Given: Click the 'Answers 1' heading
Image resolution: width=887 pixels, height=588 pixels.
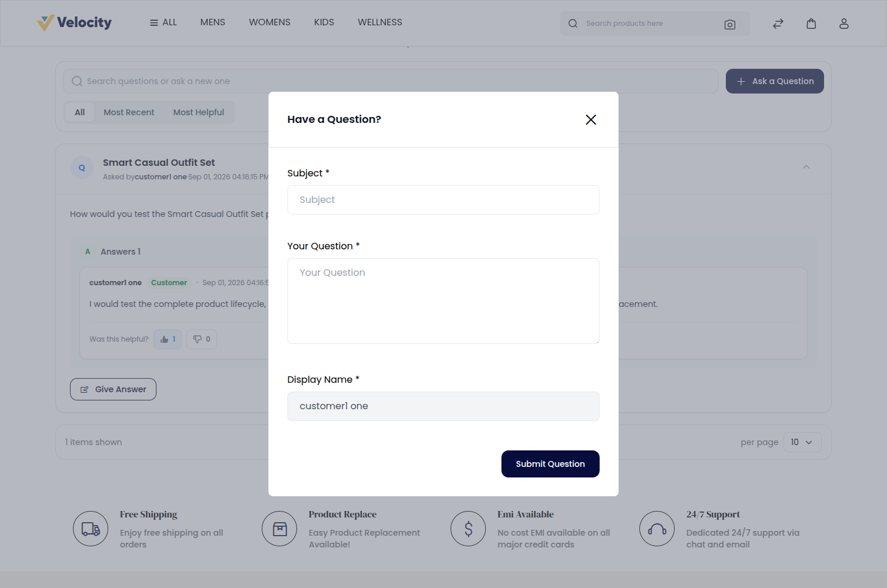Looking at the screenshot, I should [x=121, y=252].
